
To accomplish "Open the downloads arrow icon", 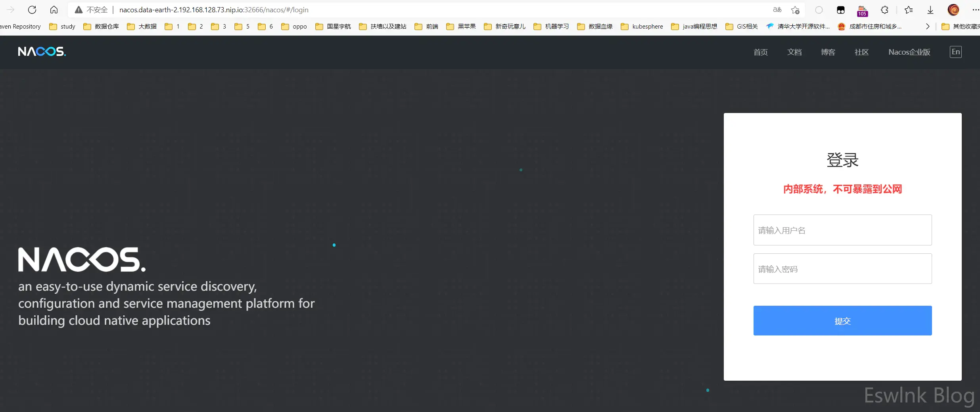I will point(930,10).
